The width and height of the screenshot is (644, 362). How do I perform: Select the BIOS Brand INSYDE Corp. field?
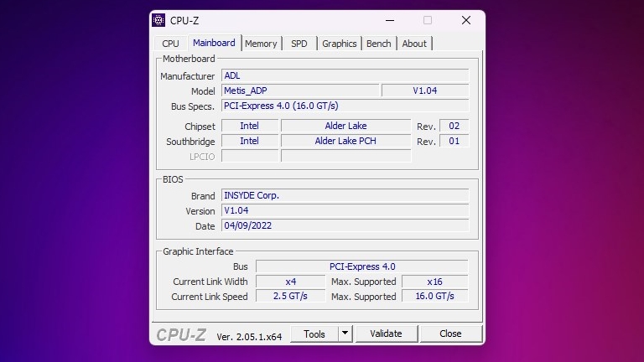click(x=344, y=195)
